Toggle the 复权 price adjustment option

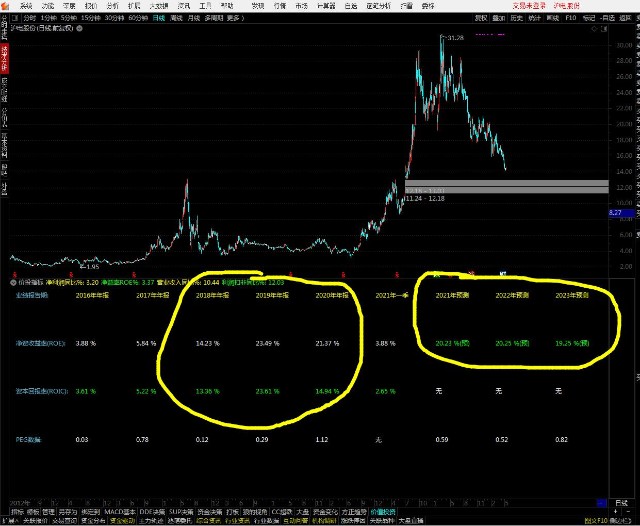[x=481, y=18]
